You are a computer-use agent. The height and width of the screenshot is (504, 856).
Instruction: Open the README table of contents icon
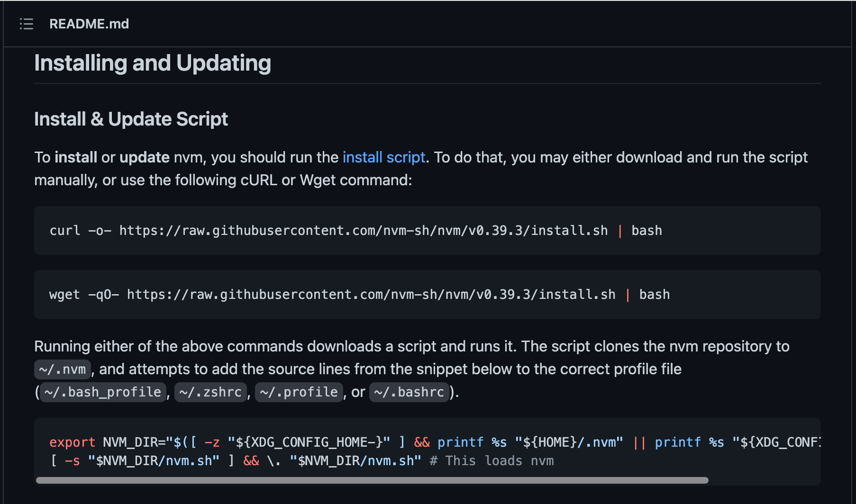[27, 24]
